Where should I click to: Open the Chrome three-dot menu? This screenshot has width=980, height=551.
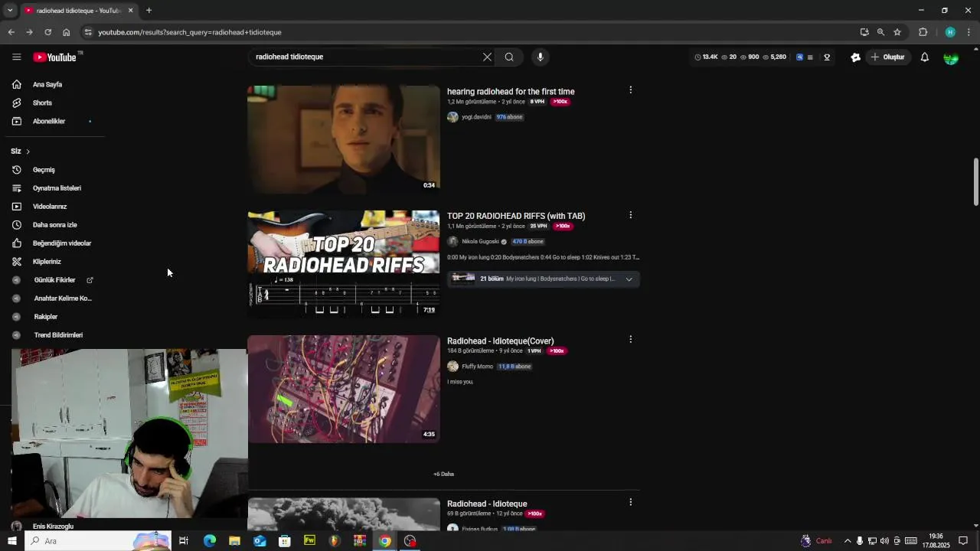969,32
